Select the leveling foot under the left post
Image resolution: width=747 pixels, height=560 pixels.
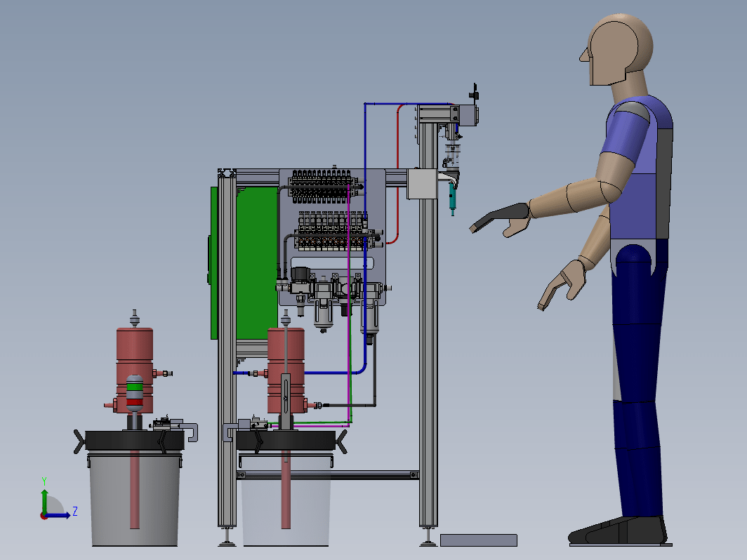[x=227, y=537]
